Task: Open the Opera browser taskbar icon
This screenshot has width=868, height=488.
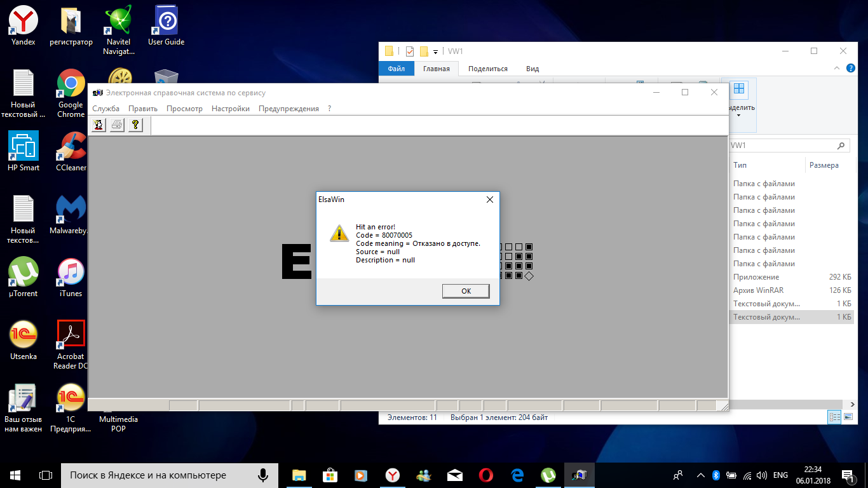Action: [x=486, y=475]
